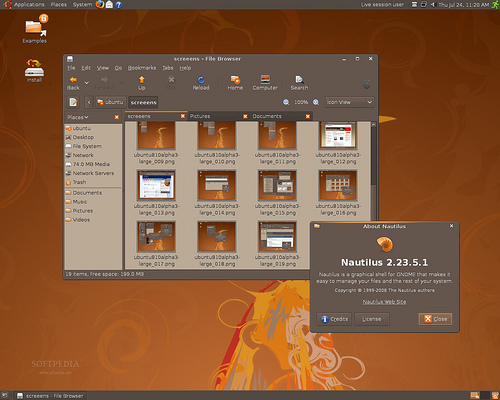This screenshot has width=500, height=400.
Task: Click the file view vertical scrollbar
Action: click(x=374, y=157)
